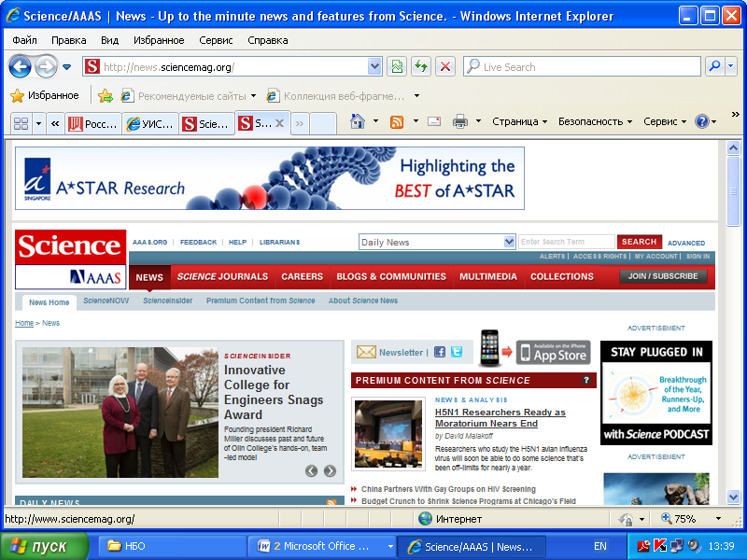Image resolution: width=747 pixels, height=560 pixels.
Task: Switch to the Росс... tab
Action: point(93,124)
